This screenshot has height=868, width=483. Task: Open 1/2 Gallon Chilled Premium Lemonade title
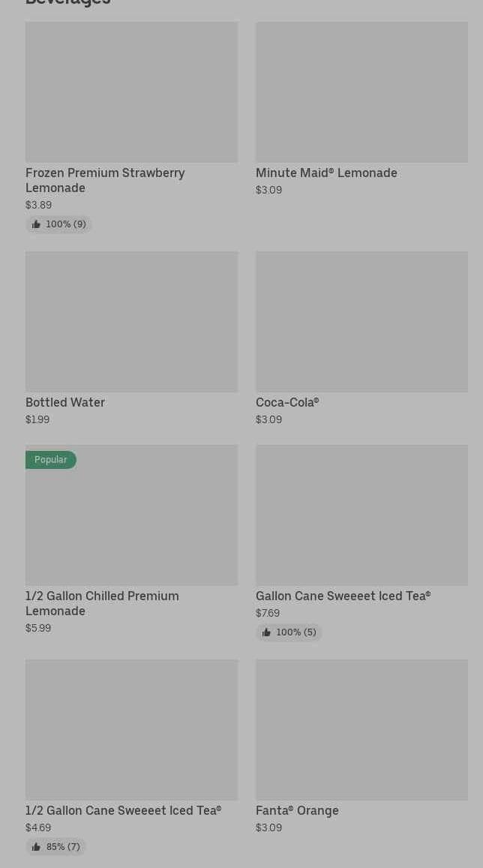click(x=102, y=603)
